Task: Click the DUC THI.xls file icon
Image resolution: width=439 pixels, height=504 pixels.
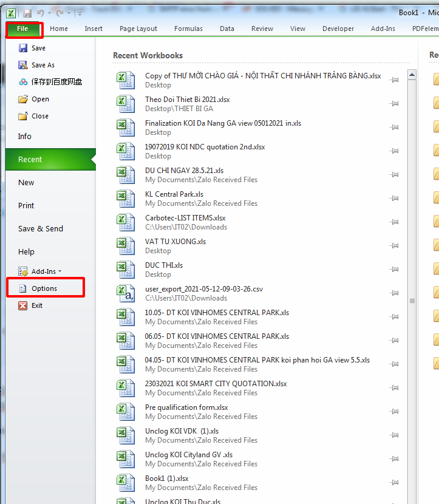Action: pos(126,270)
